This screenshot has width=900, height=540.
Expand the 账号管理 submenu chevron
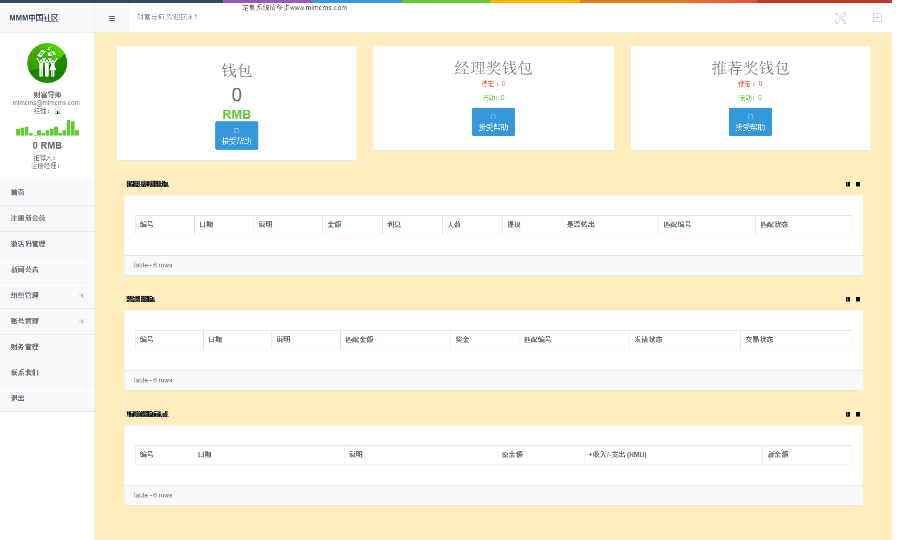click(82, 321)
